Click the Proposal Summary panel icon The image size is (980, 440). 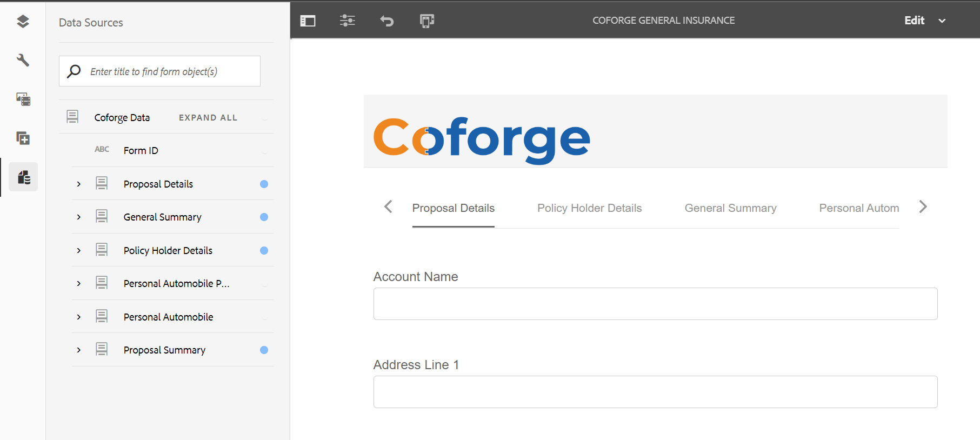102,349
